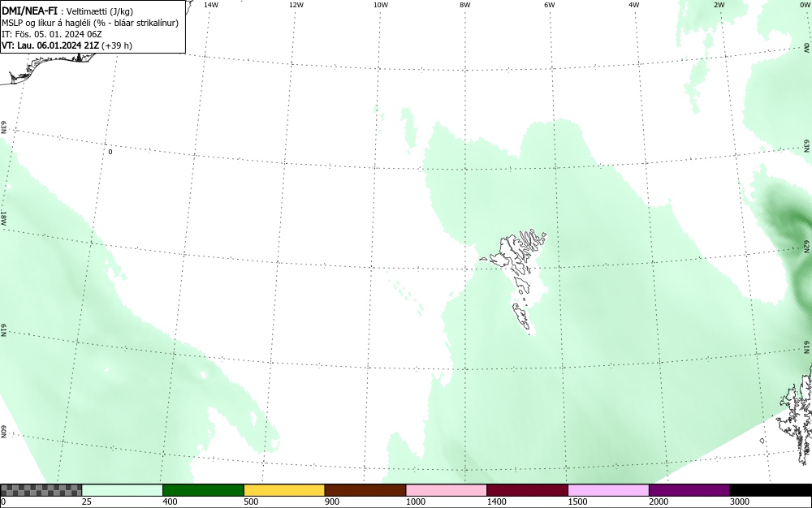Click the 8W longitude label
The image size is (812, 508).
(x=465, y=5)
